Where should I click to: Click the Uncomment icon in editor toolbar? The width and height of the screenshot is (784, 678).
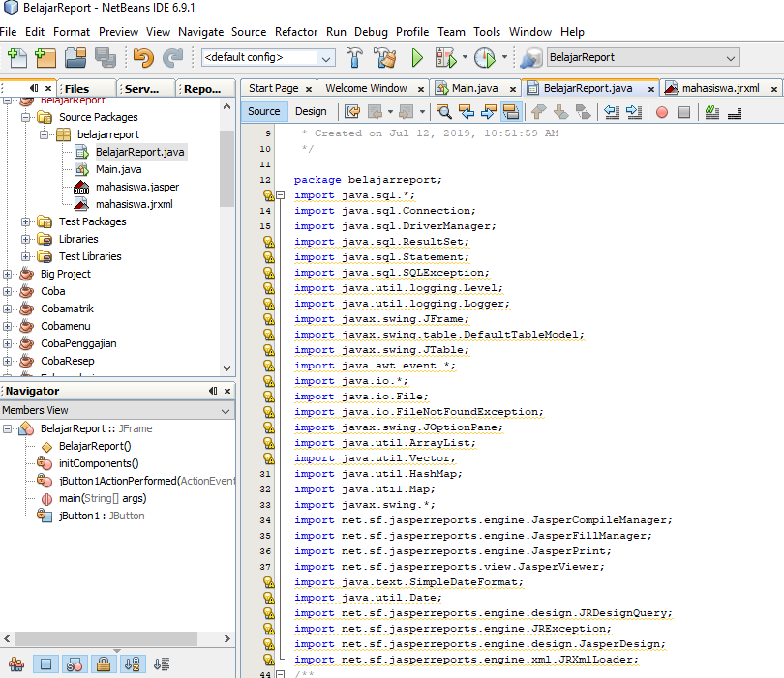(x=735, y=113)
